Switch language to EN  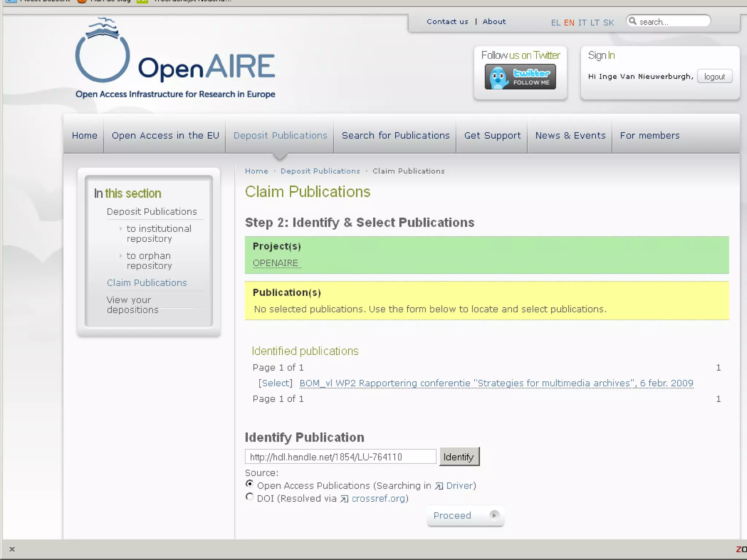click(569, 23)
